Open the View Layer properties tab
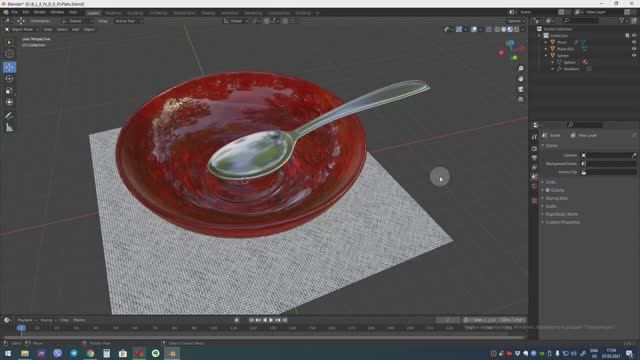Image resolution: width=640 pixels, height=360 pixels. [534, 167]
